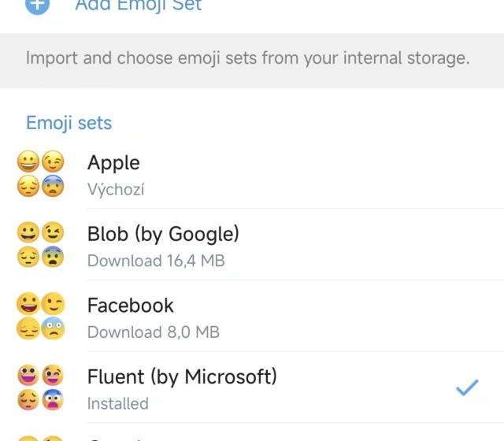Screen dimensions: 504x441
Task: Tap the fearful face in Facebook preview
Action: tap(53, 329)
